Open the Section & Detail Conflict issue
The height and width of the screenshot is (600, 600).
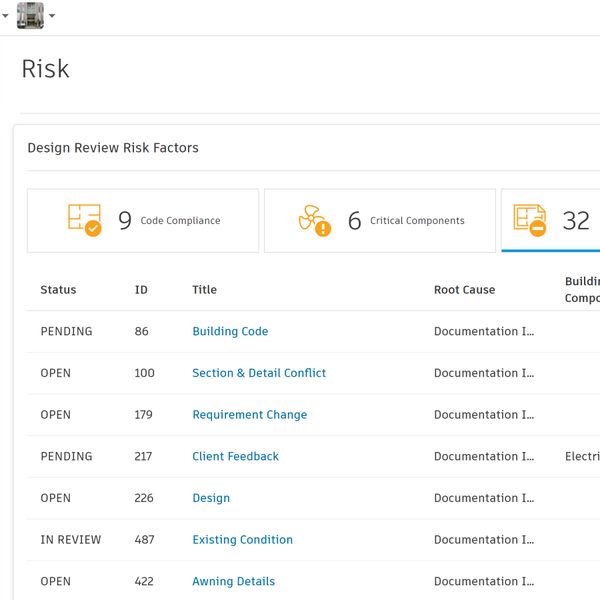259,373
